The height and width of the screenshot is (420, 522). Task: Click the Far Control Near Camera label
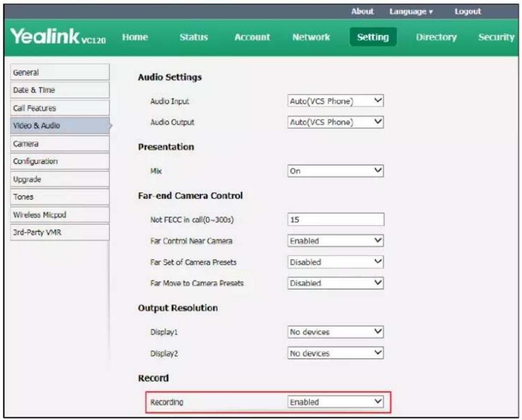coord(191,241)
